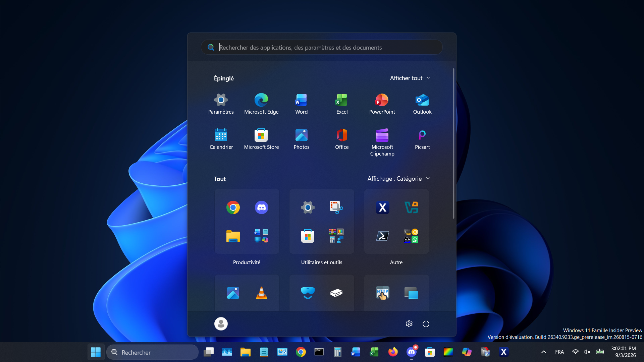Open the Productivité category label
This screenshot has width=644, height=362.
pos(247,262)
